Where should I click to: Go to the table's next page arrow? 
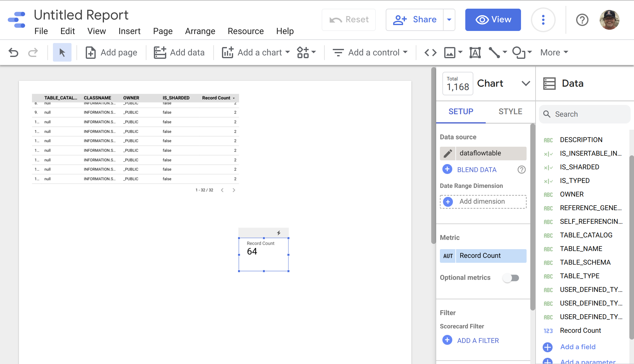coord(234,190)
